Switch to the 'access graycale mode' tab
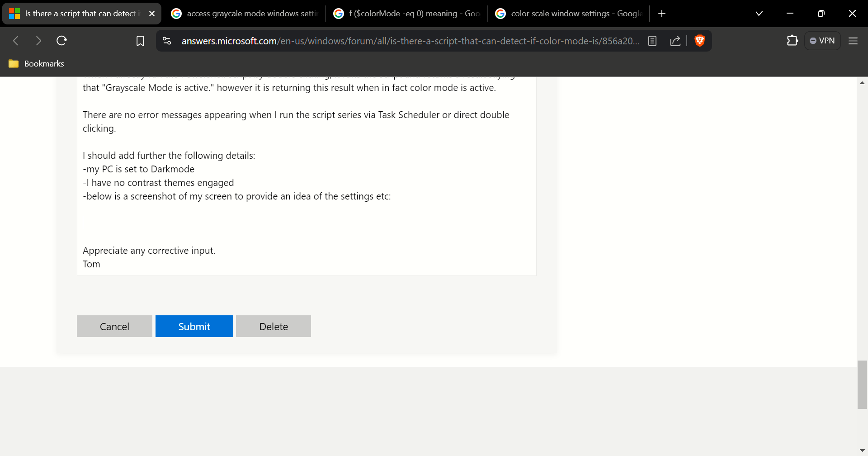 tap(244, 14)
